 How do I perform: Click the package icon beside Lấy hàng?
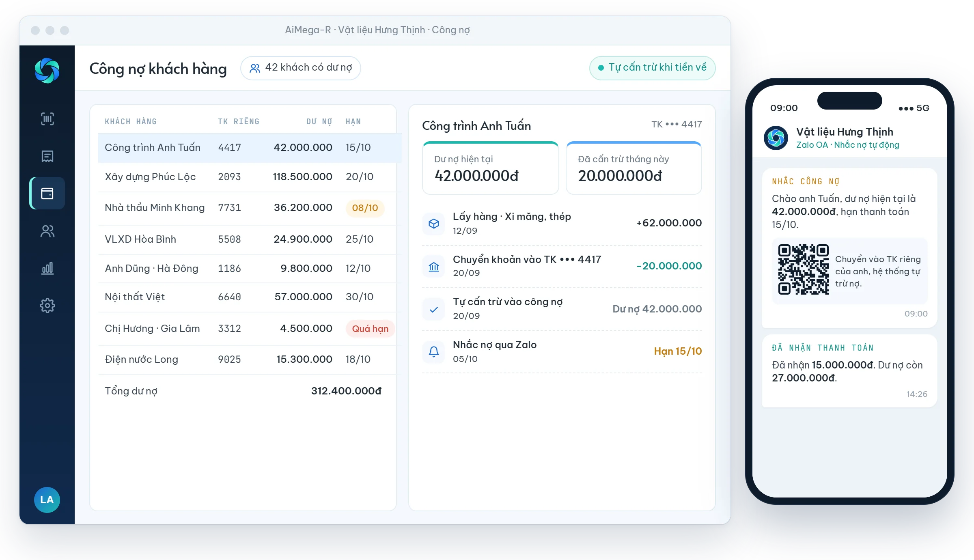[x=434, y=224]
